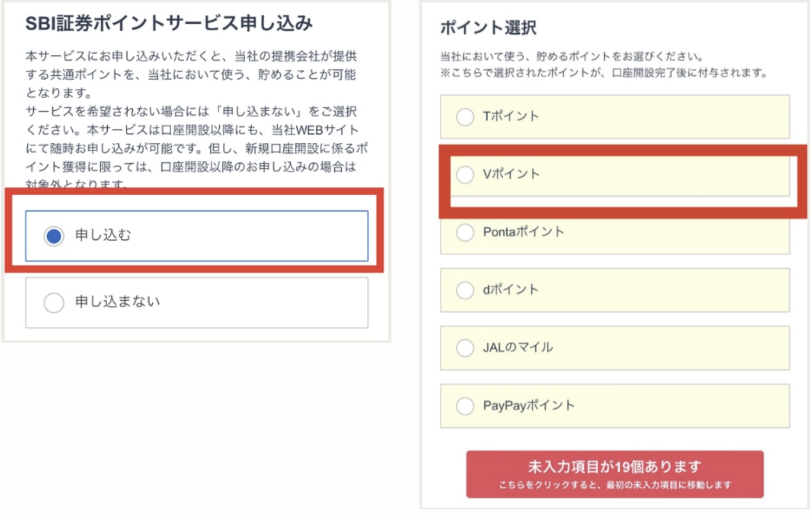Select the 申し込まない radio button

pyautogui.click(x=54, y=302)
